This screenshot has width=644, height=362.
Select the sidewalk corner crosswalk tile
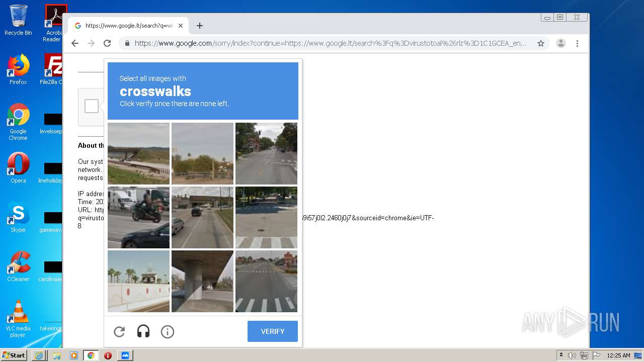266,217
